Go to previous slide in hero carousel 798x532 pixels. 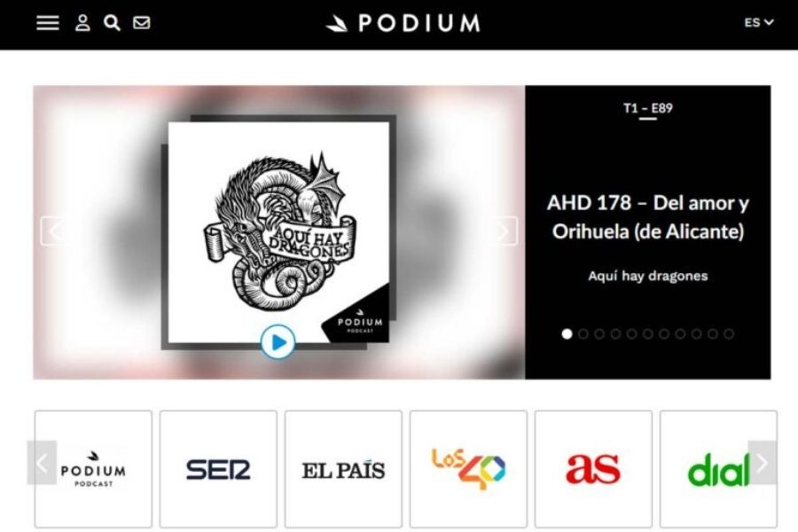pos(54,231)
